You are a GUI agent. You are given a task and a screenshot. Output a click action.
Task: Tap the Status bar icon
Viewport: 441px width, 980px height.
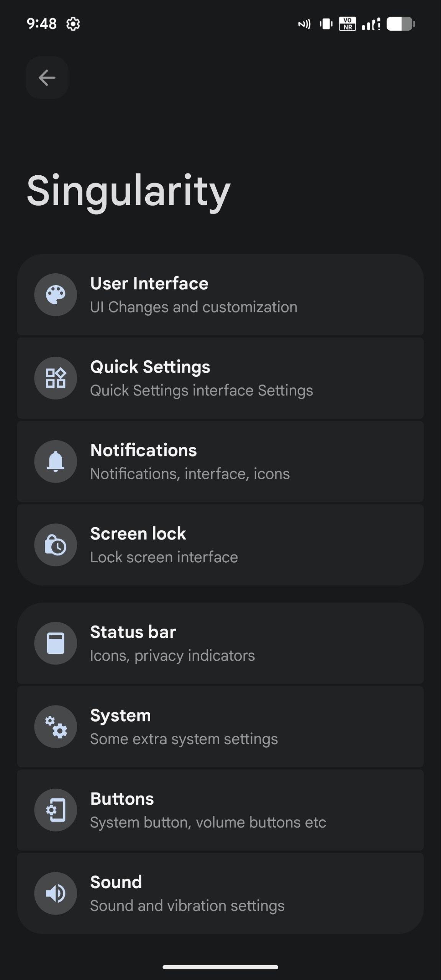pos(56,643)
